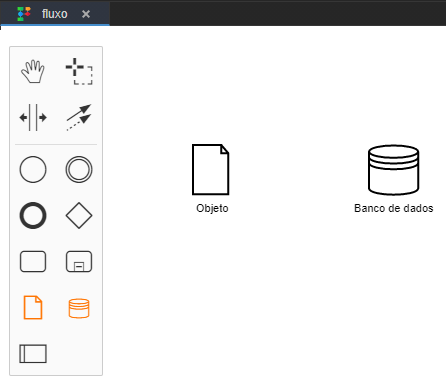
Task: Activate the lasso selection tool
Action: click(79, 71)
